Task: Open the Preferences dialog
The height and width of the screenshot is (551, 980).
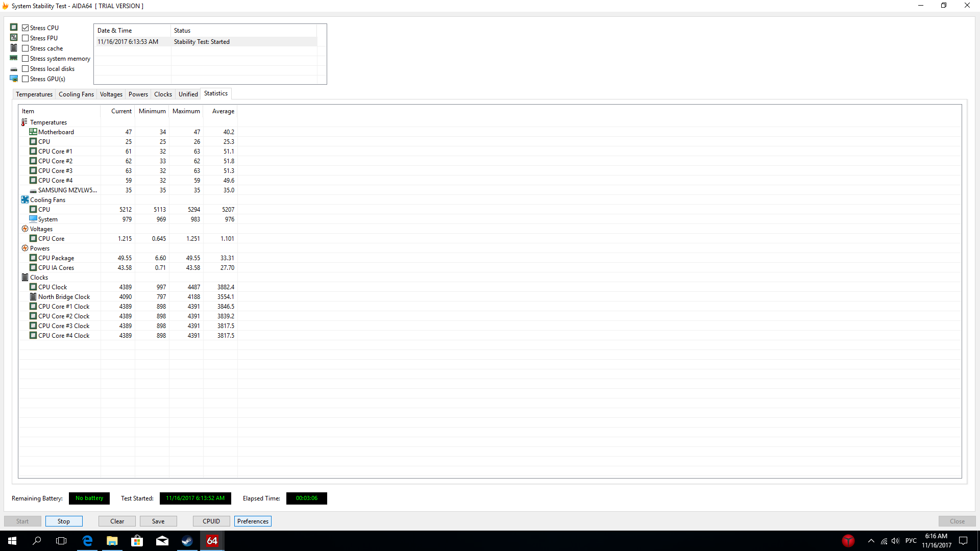Action: [x=253, y=521]
